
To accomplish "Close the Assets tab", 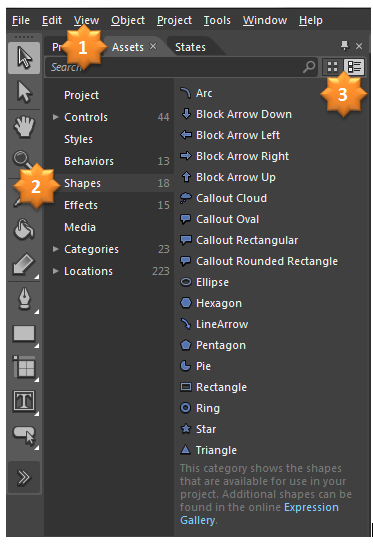I will tap(153, 46).
